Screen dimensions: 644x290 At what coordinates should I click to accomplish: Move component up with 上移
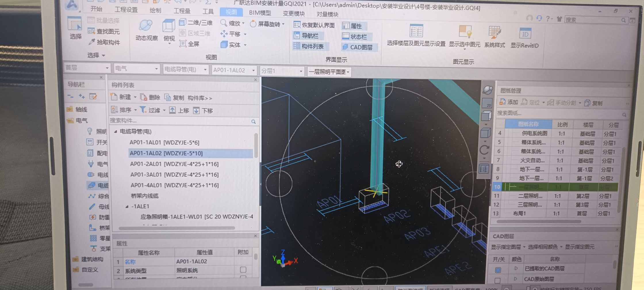click(179, 110)
